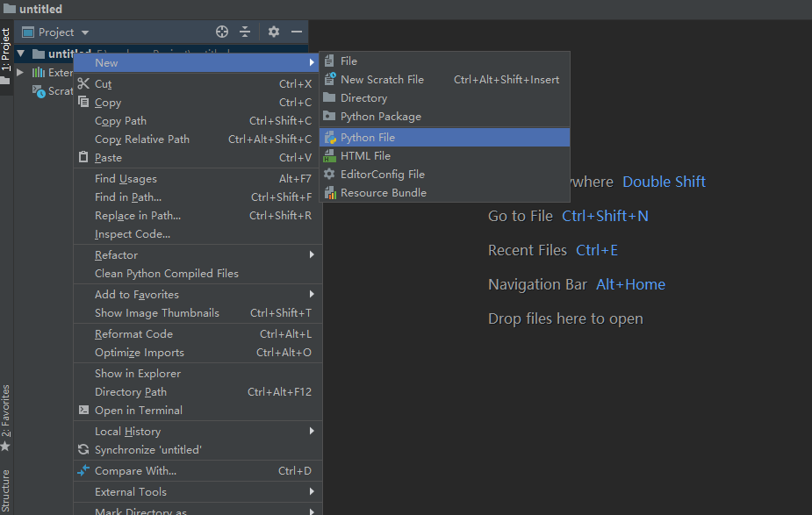
Task: Click the untitled folder icon in title bar
Action: [10, 8]
